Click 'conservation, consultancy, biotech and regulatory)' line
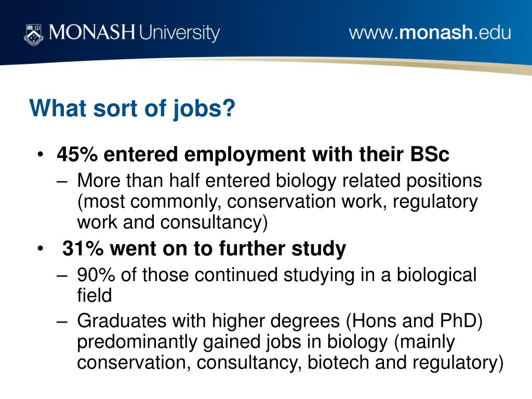The width and height of the screenshot is (532, 399). 290,362
